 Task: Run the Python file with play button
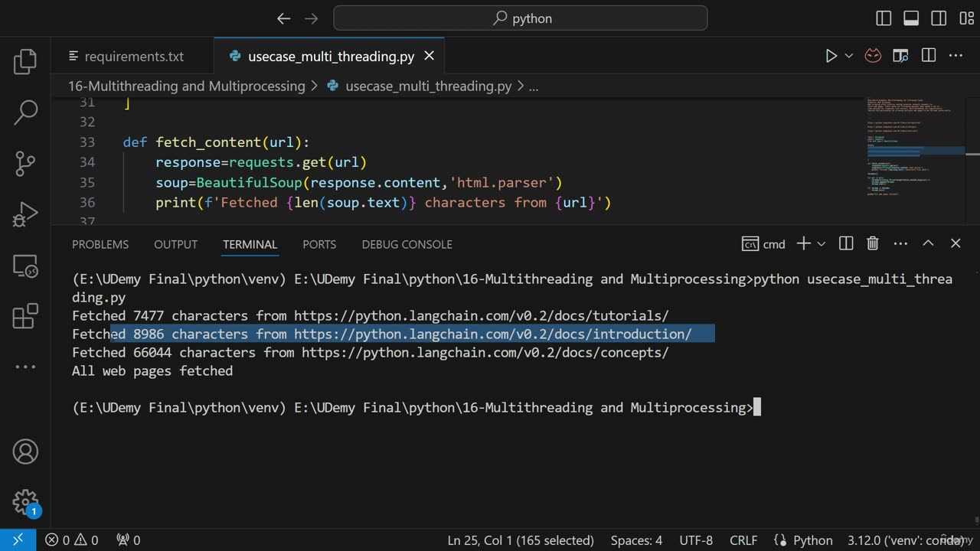click(x=831, y=56)
